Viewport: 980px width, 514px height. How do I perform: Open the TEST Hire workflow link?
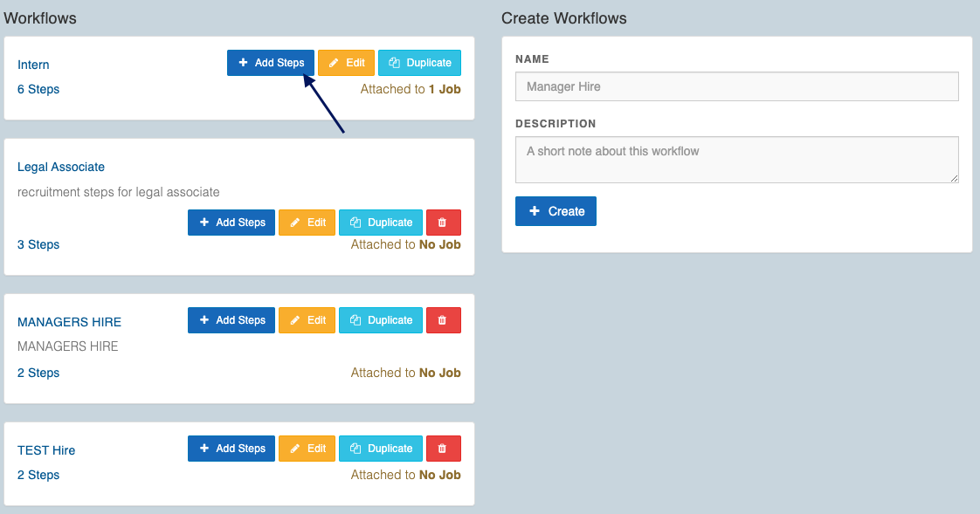pos(46,451)
